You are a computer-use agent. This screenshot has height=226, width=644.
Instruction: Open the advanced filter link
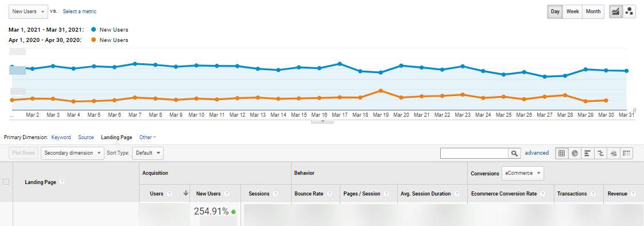click(537, 153)
